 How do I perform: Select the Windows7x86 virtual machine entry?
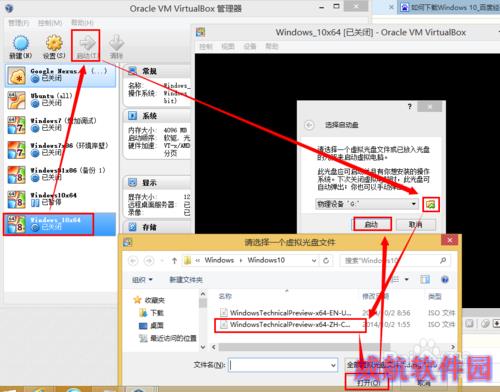click(x=60, y=149)
